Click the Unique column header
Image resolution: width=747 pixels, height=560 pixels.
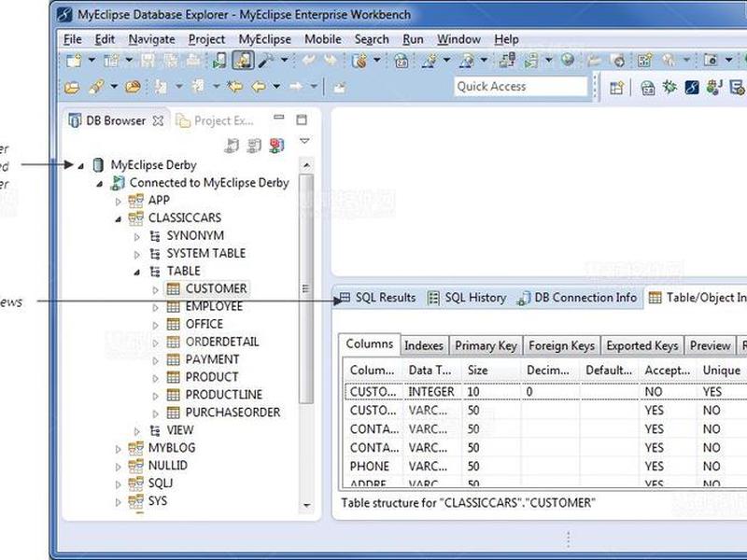[722, 370]
